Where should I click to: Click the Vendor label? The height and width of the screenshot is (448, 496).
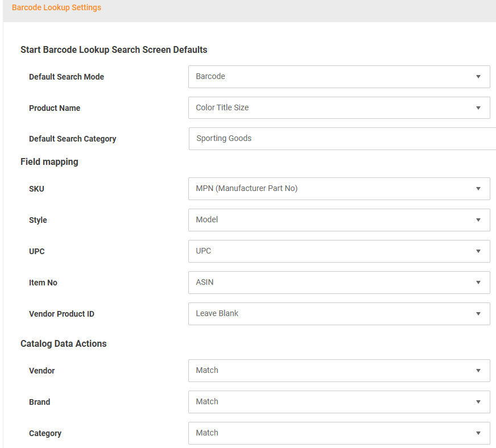pyautogui.click(x=42, y=371)
